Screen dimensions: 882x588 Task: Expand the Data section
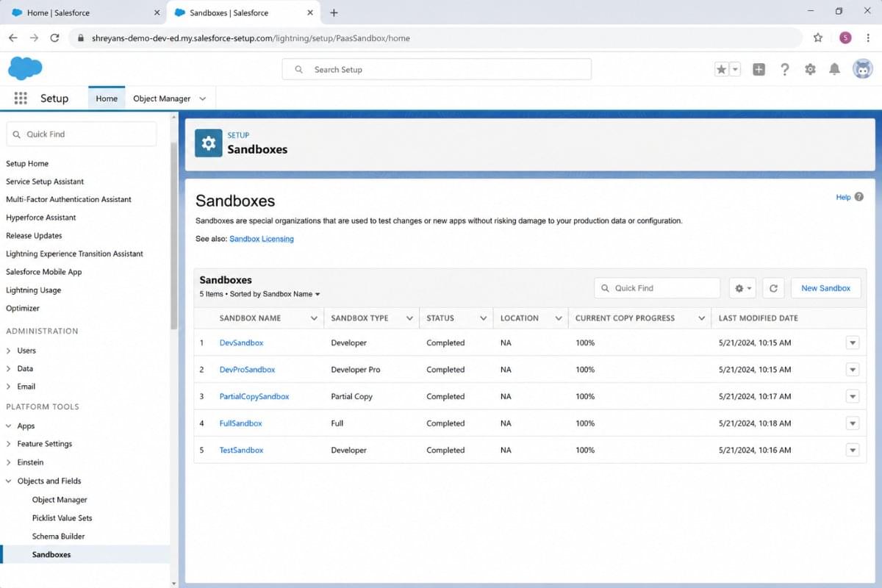pyautogui.click(x=9, y=368)
